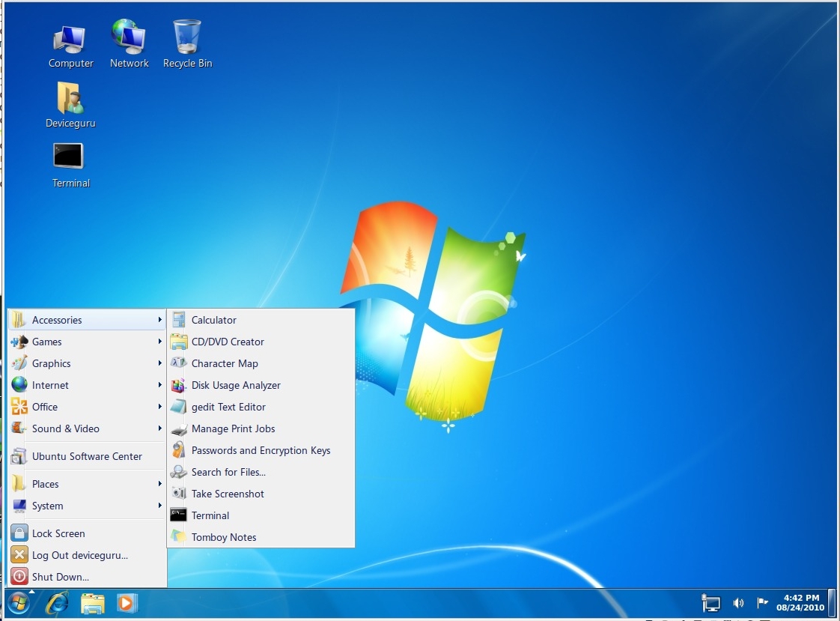Expand the Places submenu arrow
Screen dimensions: 840x621
159,484
